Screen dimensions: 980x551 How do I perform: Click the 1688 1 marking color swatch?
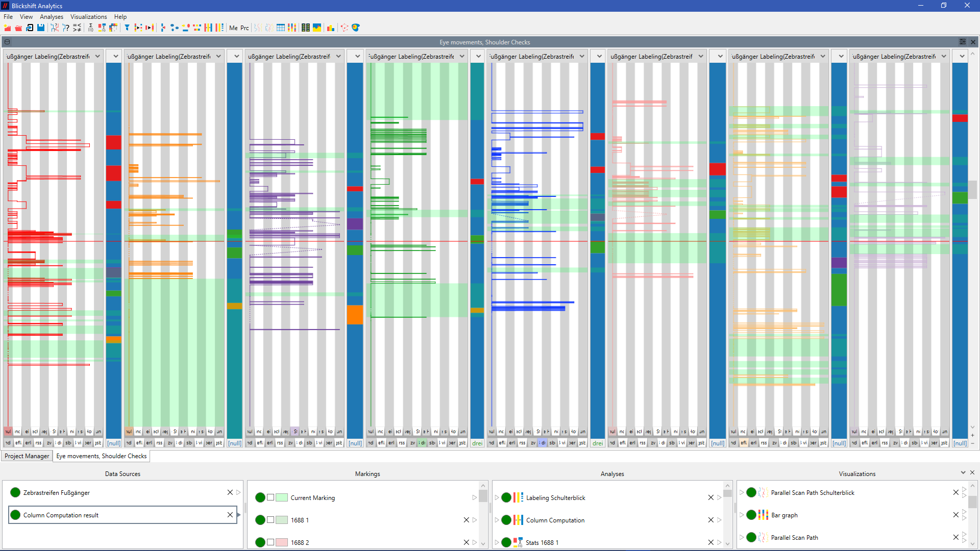(282, 520)
